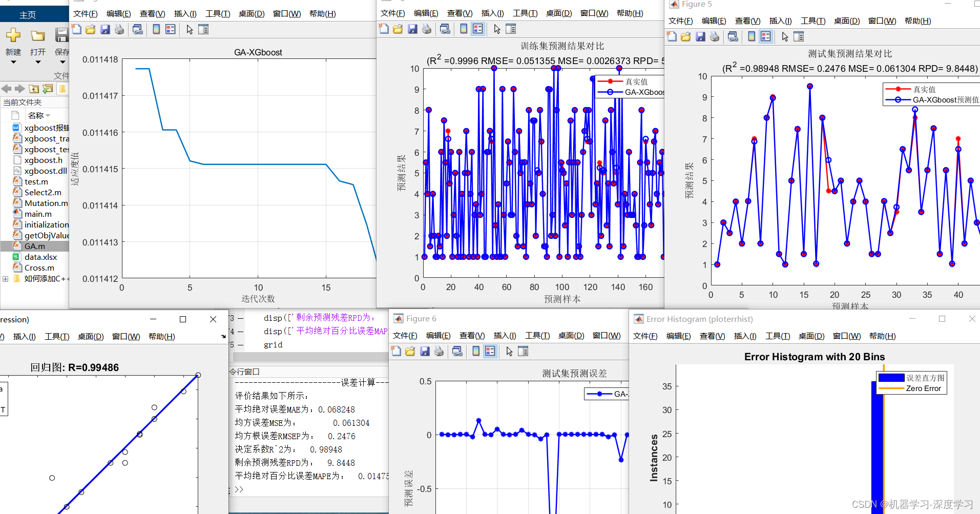Open file icon in GA-XGboost figure toolbar
The height and width of the screenshot is (514, 980).
91,29
